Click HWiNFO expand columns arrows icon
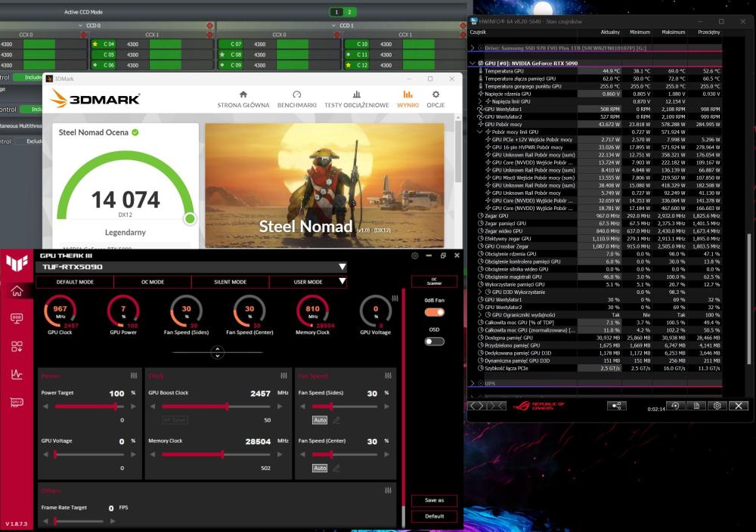This screenshot has height=532, width=756. pos(477,406)
